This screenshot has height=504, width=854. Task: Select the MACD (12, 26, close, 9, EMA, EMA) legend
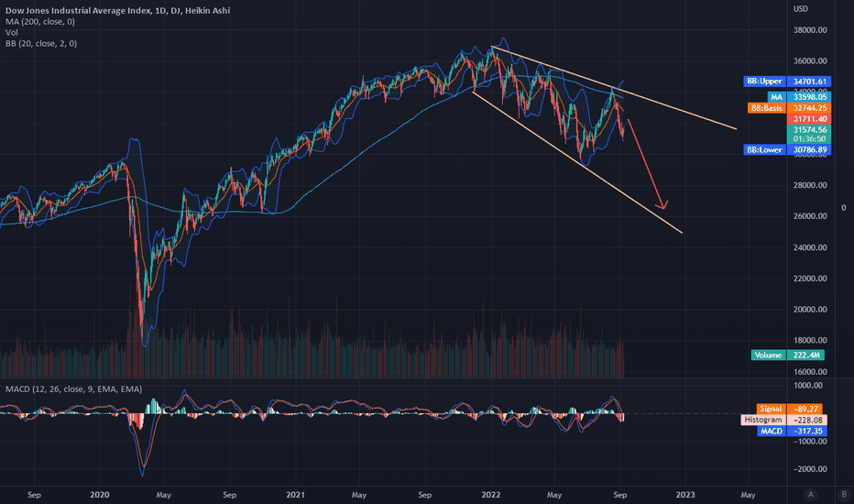(73, 389)
